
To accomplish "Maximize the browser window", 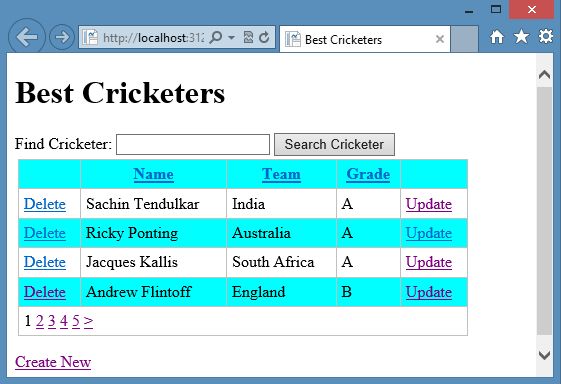I will [496, 9].
